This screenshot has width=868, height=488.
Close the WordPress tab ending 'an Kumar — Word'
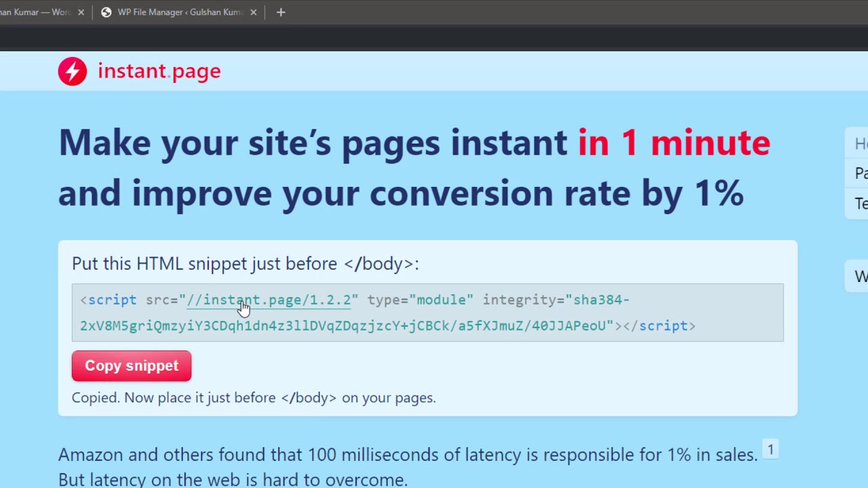(81, 12)
